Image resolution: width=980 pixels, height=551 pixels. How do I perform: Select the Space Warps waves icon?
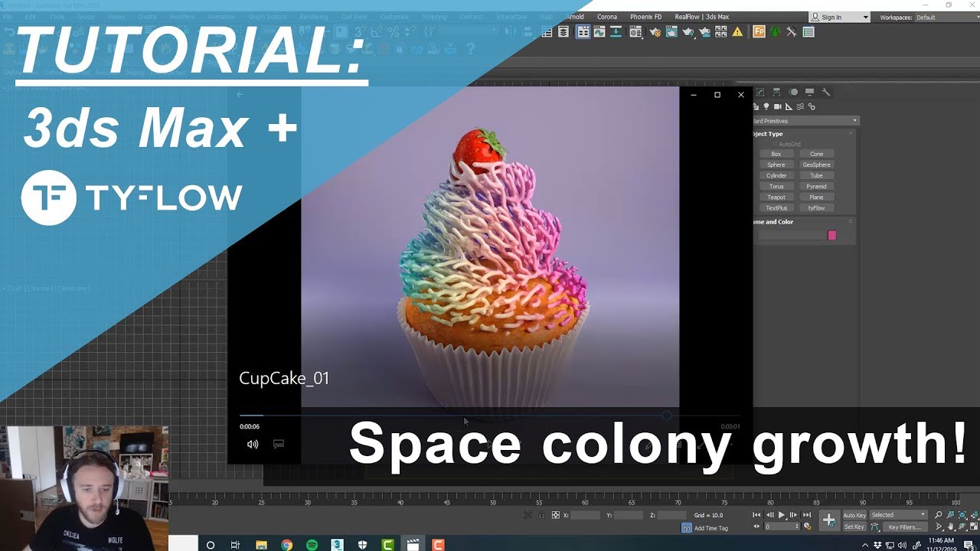(x=800, y=106)
